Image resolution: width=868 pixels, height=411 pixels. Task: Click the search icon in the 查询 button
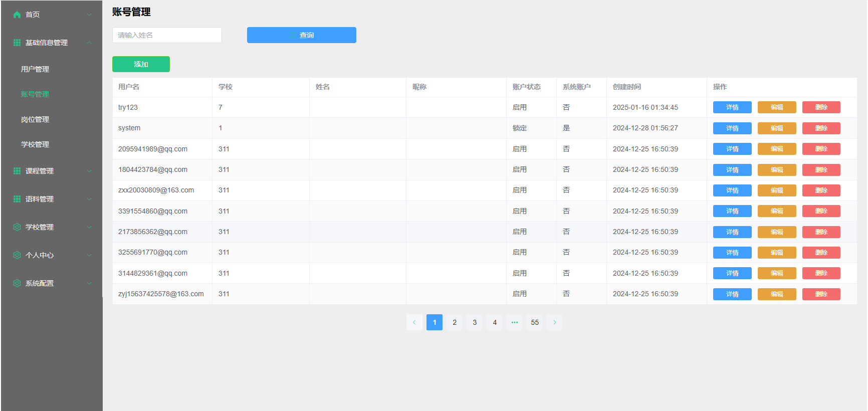coord(293,35)
